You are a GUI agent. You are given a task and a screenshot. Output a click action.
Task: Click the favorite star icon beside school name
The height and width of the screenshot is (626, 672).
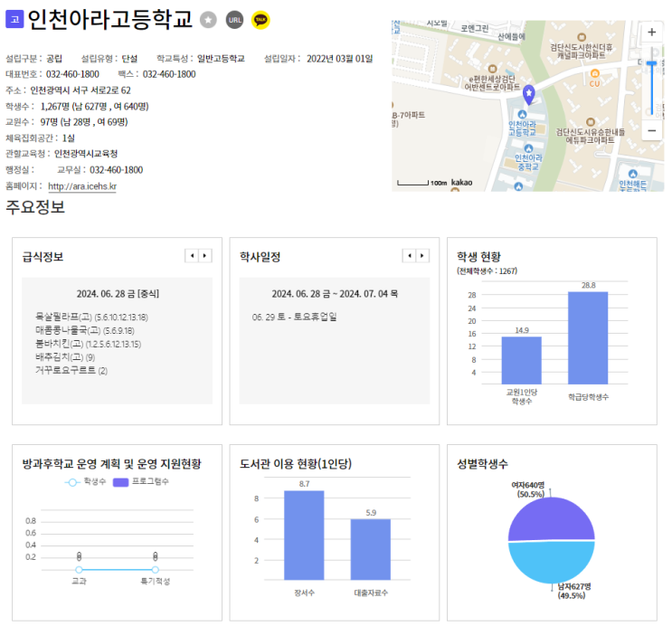(x=208, y=20)
